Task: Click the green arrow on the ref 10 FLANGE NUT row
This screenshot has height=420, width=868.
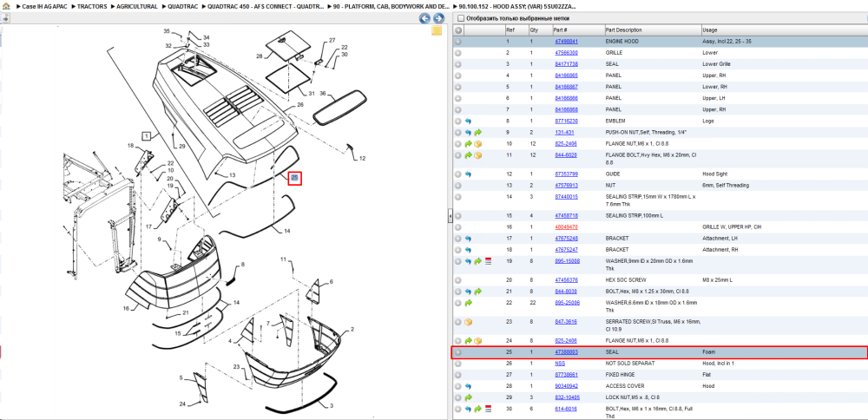Action: [x=469, y=143]
